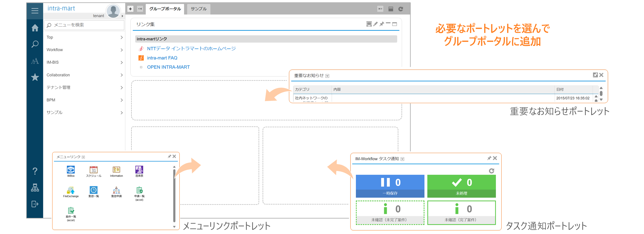Open the IM-Workflow タスク通知 title dropdown
Screen dimensions: 644x234
pyautogui.click(x=402, y=159)
